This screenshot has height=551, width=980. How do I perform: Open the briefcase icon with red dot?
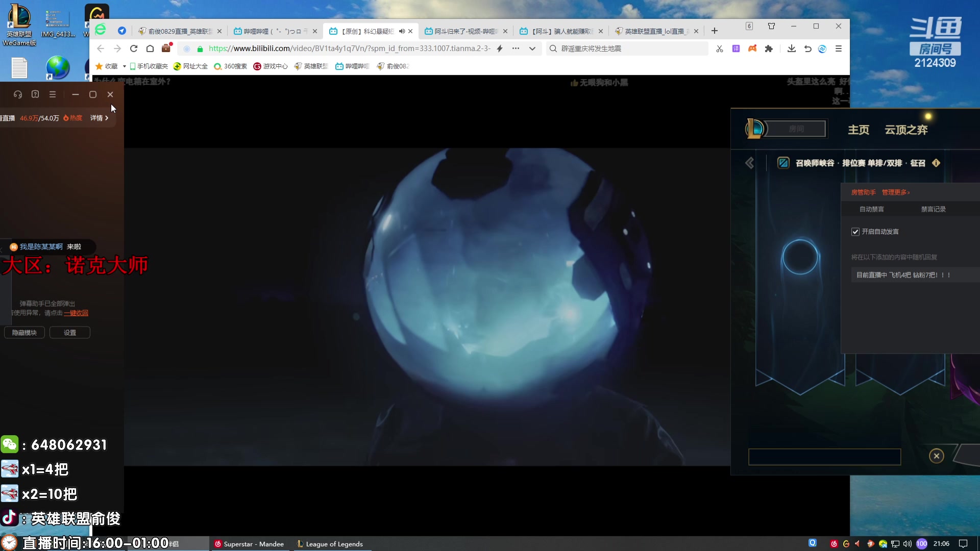click(x=166, y=48)
